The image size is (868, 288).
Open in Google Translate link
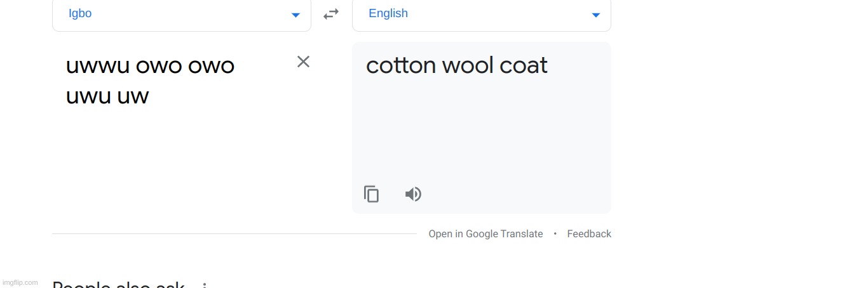(x=485, y=233)
